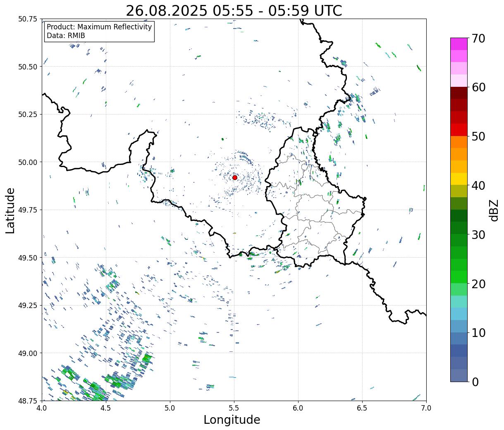Click the 50.00 latitude tick label
Screen dimensions: 504x430
28,162
